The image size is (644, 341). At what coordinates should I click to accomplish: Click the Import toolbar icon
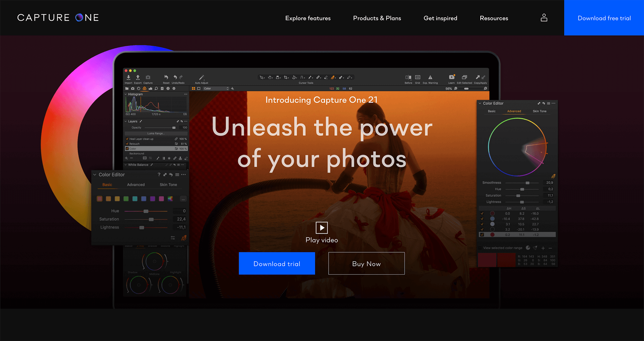[x=128, y=78]
